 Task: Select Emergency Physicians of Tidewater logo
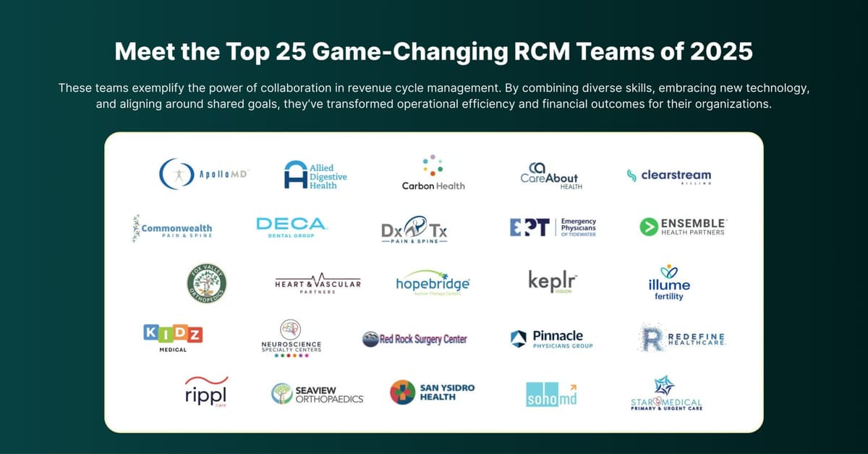[x=553, y=227]
